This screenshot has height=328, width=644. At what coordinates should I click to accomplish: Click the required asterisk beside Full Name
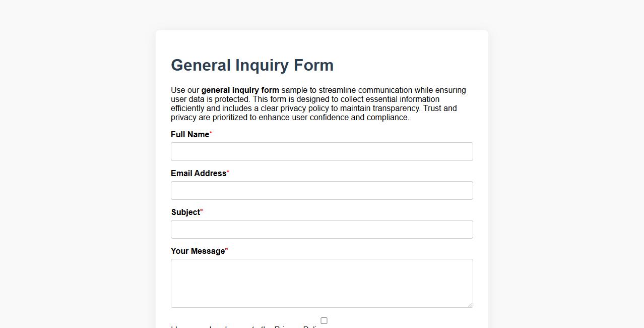211,132
